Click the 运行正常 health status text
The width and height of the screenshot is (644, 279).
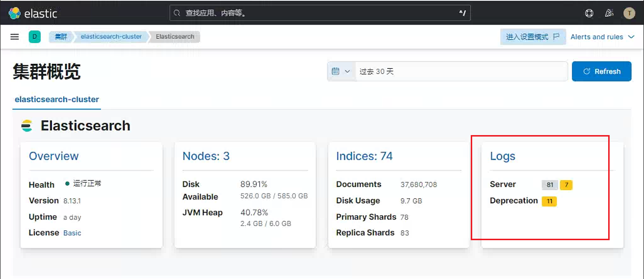pos(87,183)
